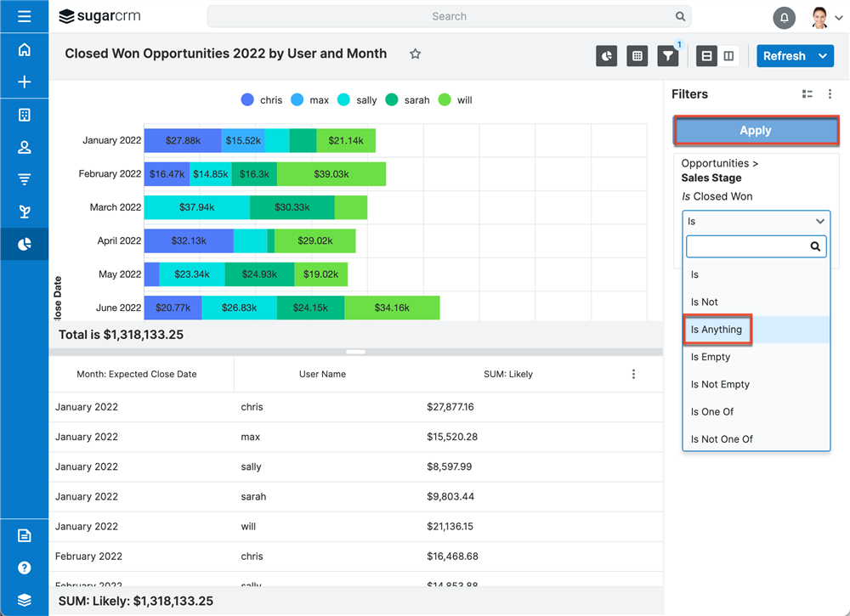Click the plus quick create icon
This screenshot has width=850, height=616.
pyautogui.click(x=24, y=82)
